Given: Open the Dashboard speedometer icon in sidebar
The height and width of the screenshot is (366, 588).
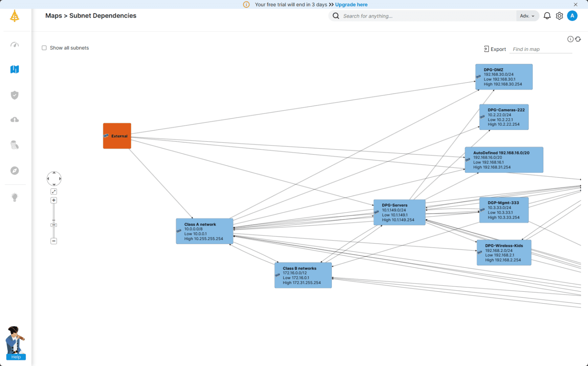Looking at the screenshot, I should click(x=15, y=44).
